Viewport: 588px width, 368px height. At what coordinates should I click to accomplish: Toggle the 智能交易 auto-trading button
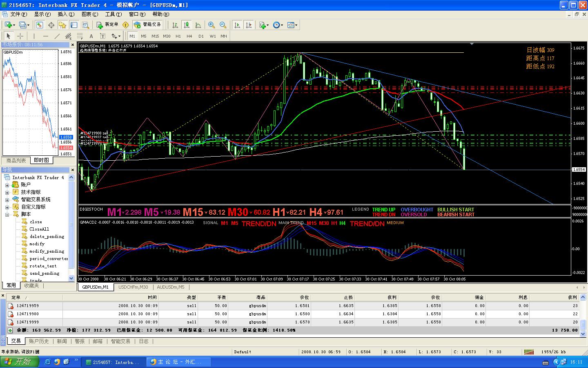click(147, 25)
